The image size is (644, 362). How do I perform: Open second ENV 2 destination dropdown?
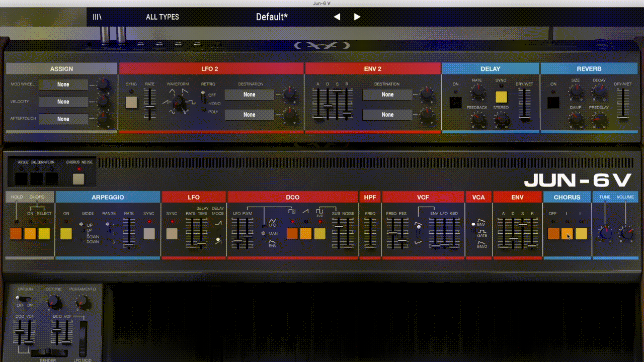[387, 115]
